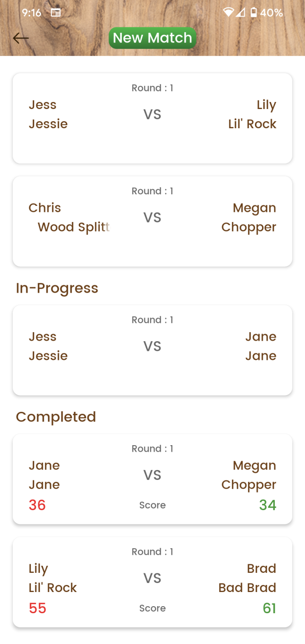Tap the back arrow icon

pos(21,38)
